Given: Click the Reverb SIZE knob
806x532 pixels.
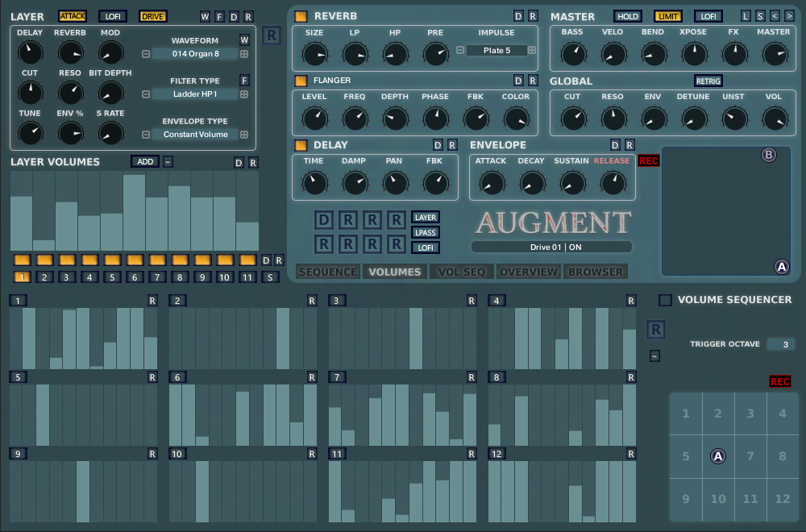Looking at the screenshot, I should coord(314,55).
